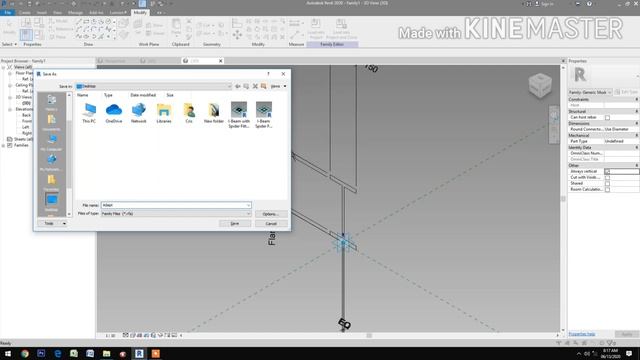Click the Save button
Viewport: 640px width, 360px height.
(235, 223)
